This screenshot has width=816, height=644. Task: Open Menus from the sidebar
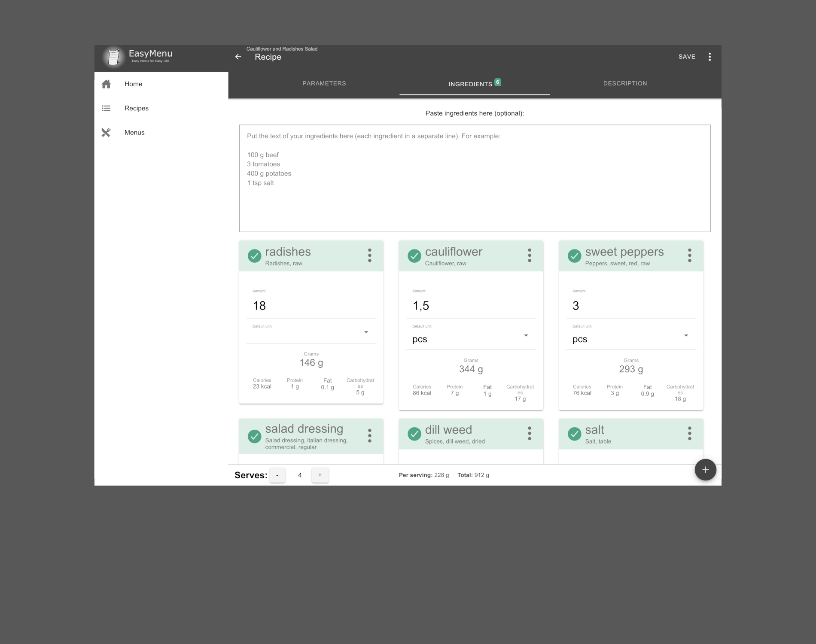134,132
